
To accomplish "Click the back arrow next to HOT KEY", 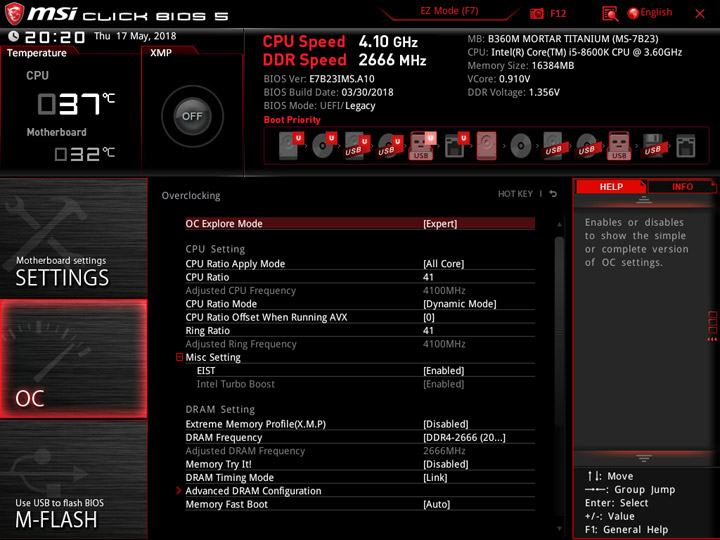I will point(553,194).
